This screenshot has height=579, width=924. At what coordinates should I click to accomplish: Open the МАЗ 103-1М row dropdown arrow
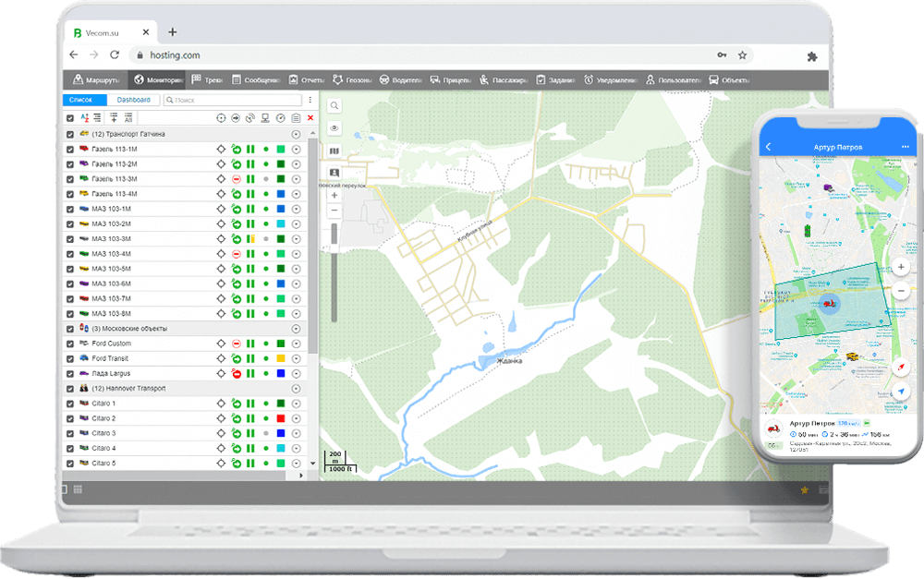296,209
